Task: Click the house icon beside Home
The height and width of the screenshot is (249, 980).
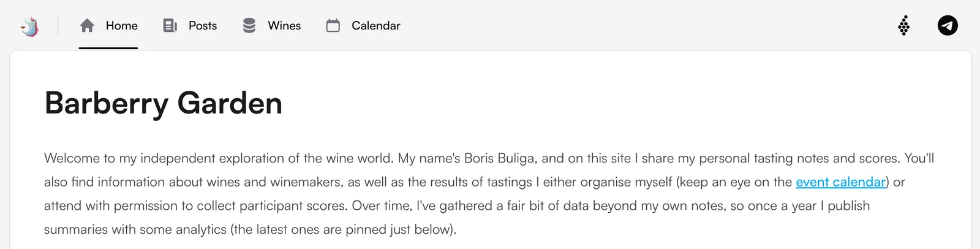Action: click(x=87, y=26)
